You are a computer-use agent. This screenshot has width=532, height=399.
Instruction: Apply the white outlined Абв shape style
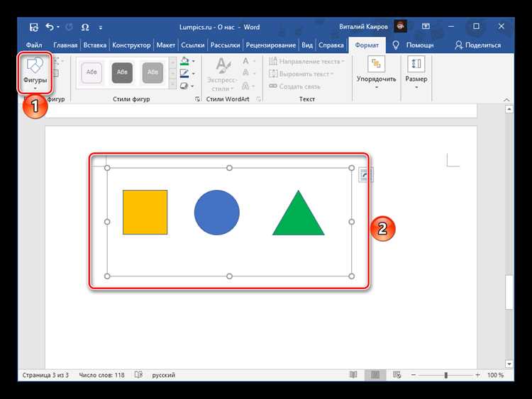coord(92,72)
